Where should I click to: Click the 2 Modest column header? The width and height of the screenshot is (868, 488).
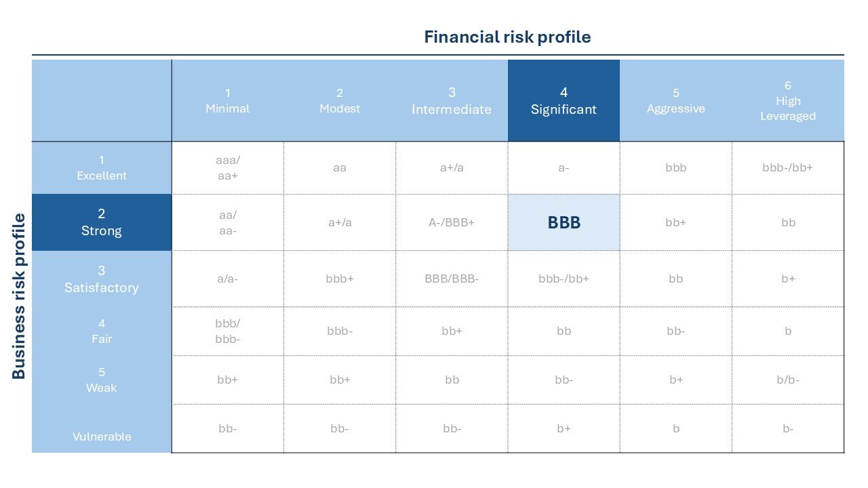point(340,101)
